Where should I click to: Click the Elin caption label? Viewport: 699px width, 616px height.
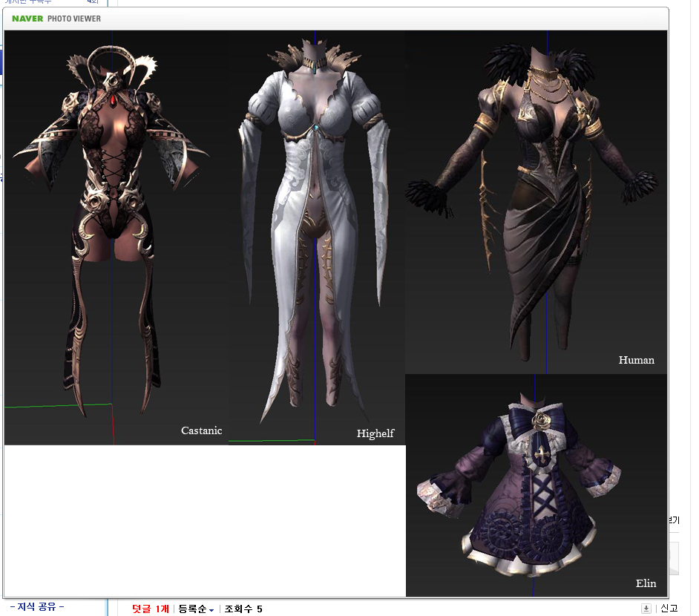[x=646, y=583]
